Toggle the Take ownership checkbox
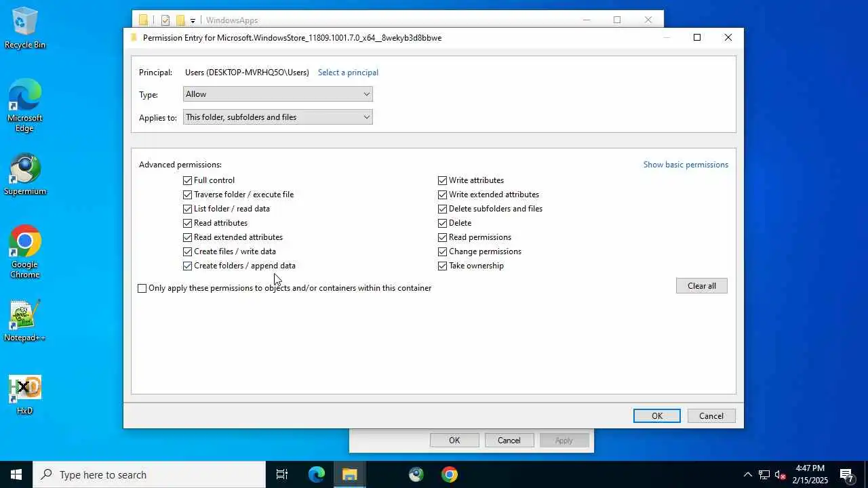The image size is (868, 488). click(443, 266)
